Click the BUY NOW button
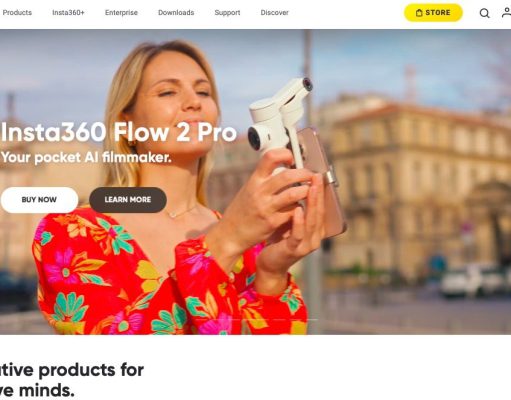Image resolution: width=511 pixels, height=400 pixels. pos(39,200)
